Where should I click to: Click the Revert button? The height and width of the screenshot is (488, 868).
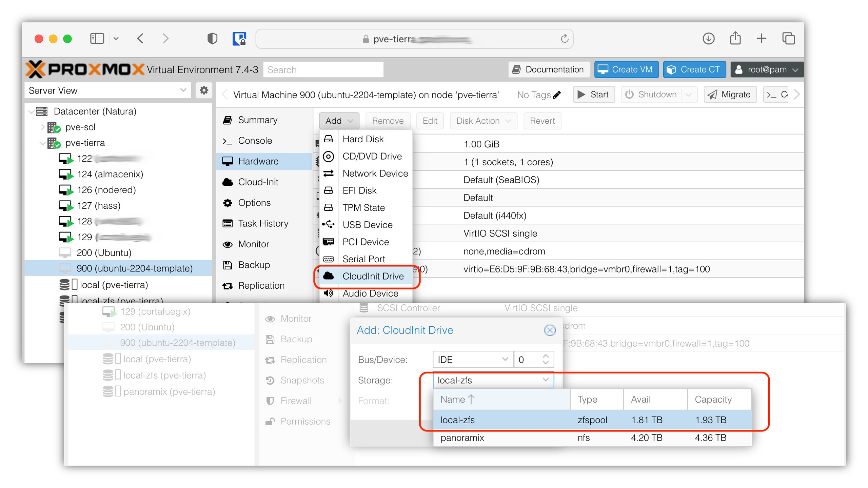coord(542,121)
